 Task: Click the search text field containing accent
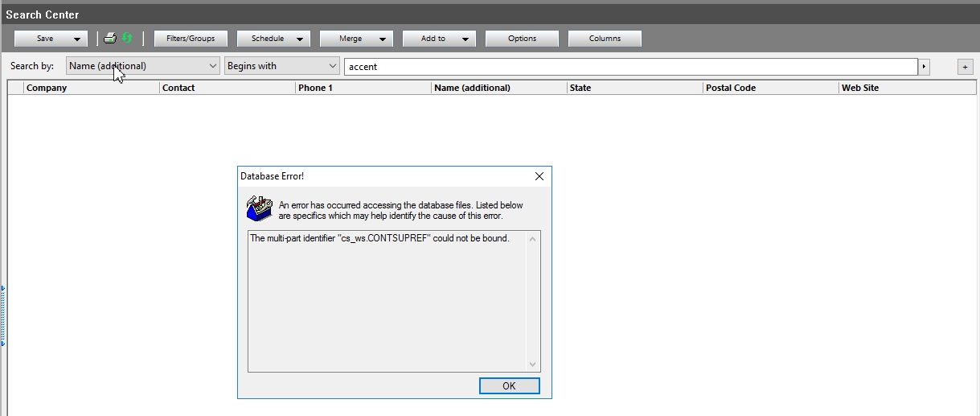(630, 67)
